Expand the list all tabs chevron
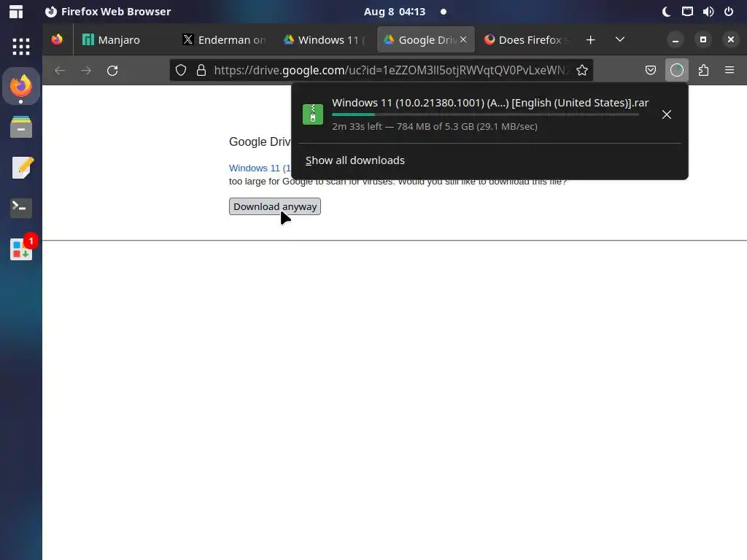The image size is (747, 560). point(620,39)
